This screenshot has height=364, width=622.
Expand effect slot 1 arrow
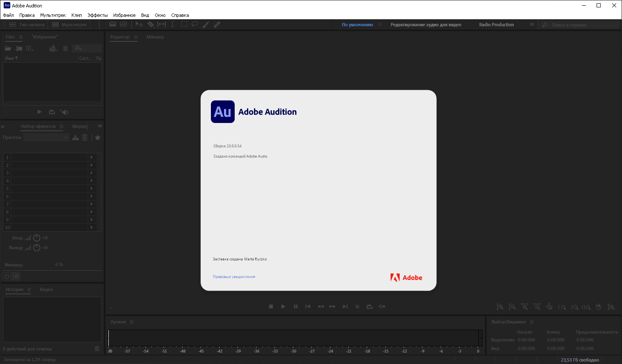point(91,157)
